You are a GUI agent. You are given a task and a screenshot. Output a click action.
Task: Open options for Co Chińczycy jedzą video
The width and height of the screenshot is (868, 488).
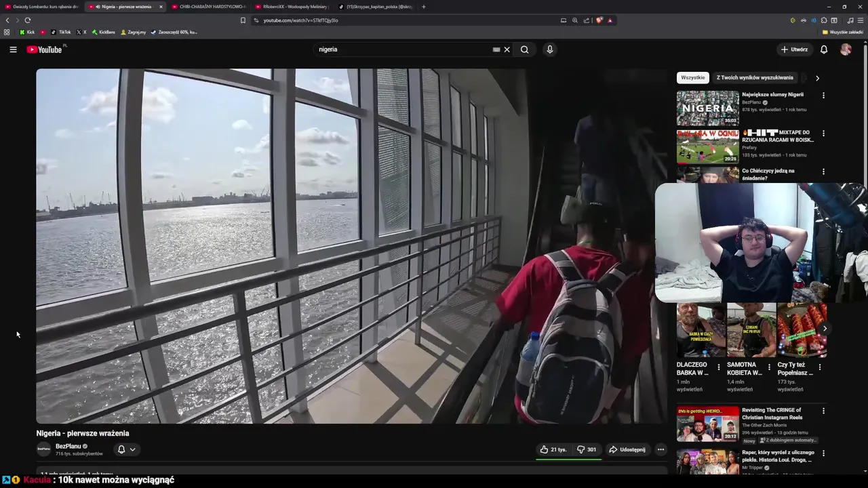coord(824,171)
